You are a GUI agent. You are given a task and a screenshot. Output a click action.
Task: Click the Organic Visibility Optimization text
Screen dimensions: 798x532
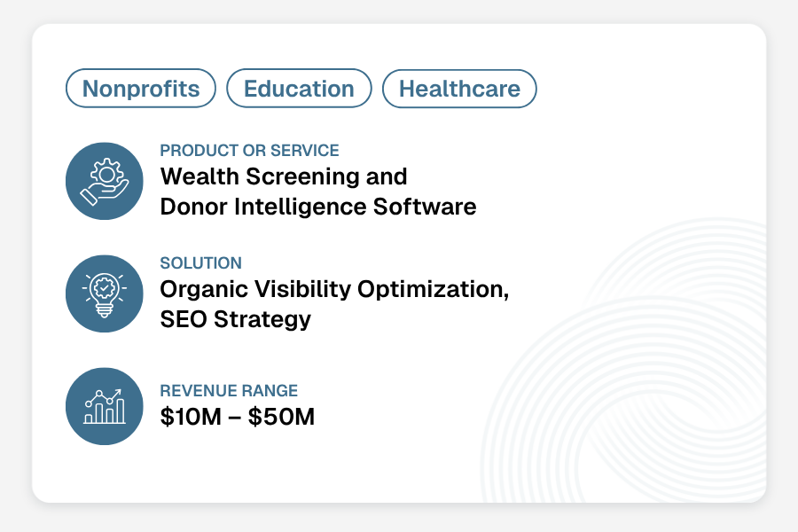334,289
